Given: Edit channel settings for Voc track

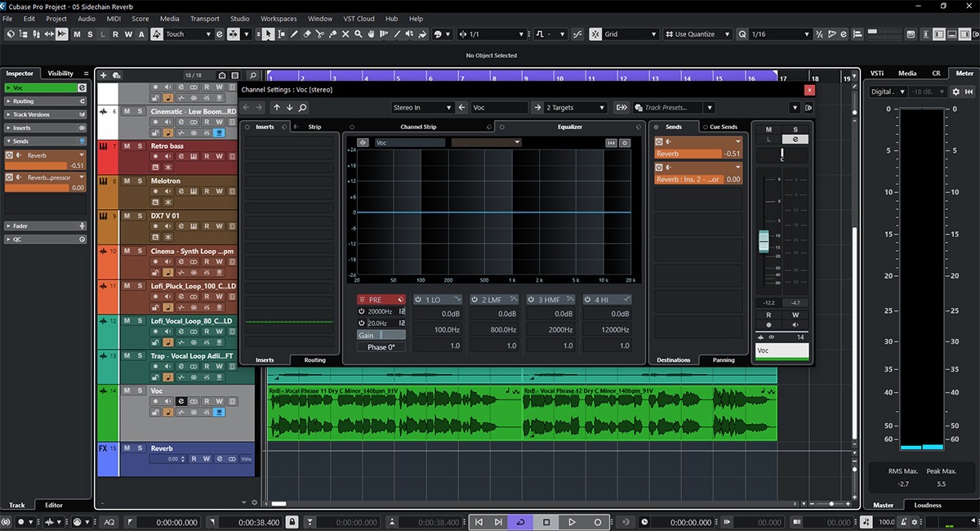Looking at the screenshot, I should click(181, 402).
